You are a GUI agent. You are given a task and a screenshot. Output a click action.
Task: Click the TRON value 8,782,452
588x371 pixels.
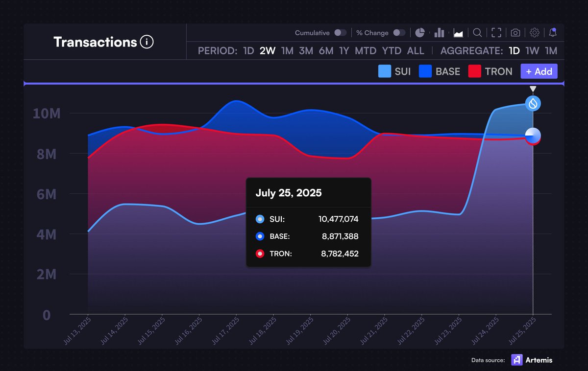click(340, 254)
